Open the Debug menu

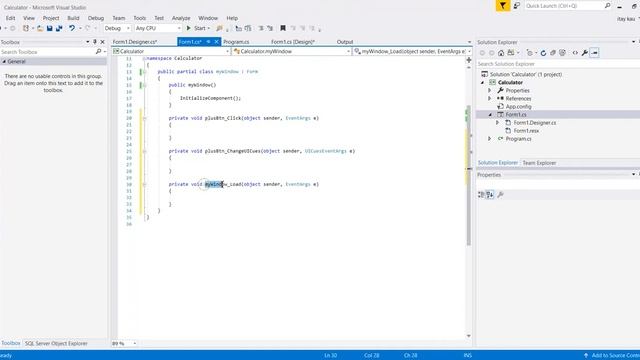96,18
